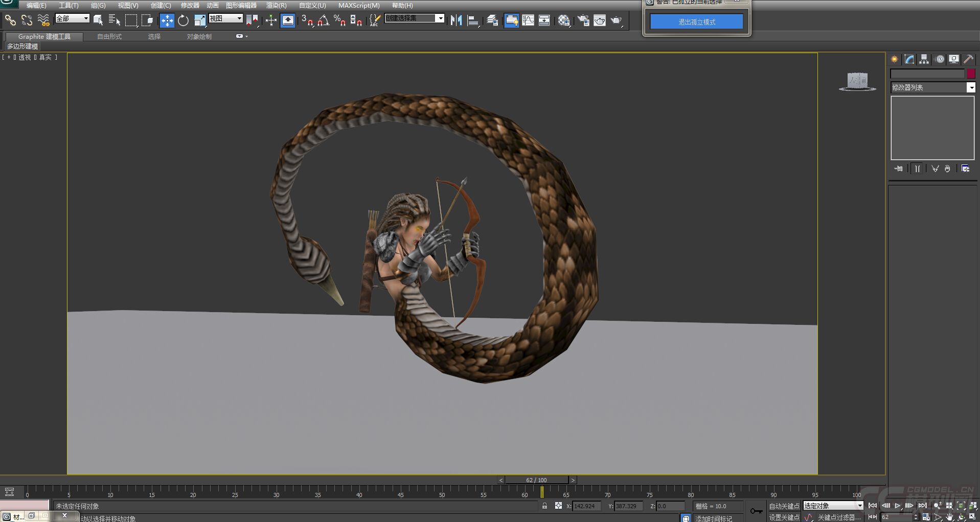Open the selection filter 全部 dropdown
The height and width of the screenshot is (522, 980).
[x=72, y=18]
